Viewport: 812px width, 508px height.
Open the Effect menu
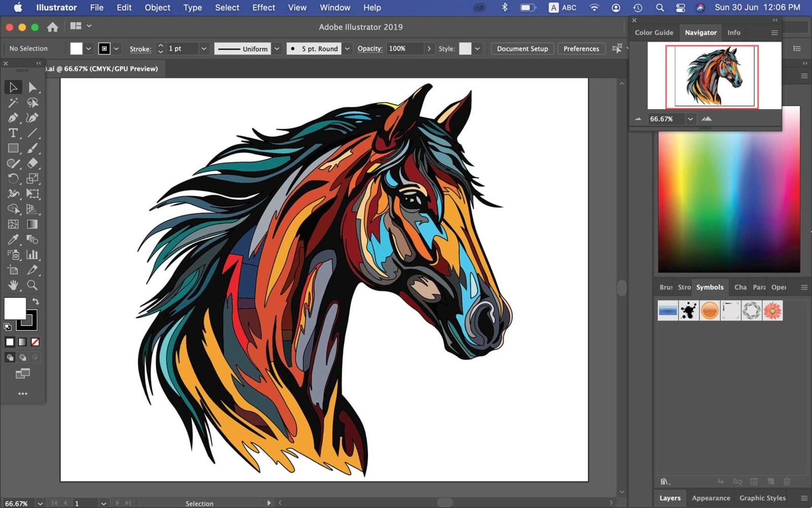click(x=263, y=8)
